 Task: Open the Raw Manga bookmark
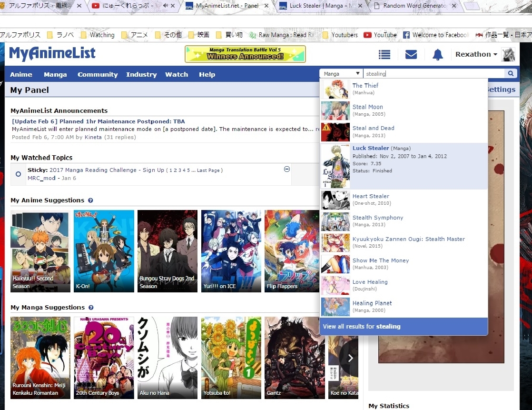[x=282, y=35]
